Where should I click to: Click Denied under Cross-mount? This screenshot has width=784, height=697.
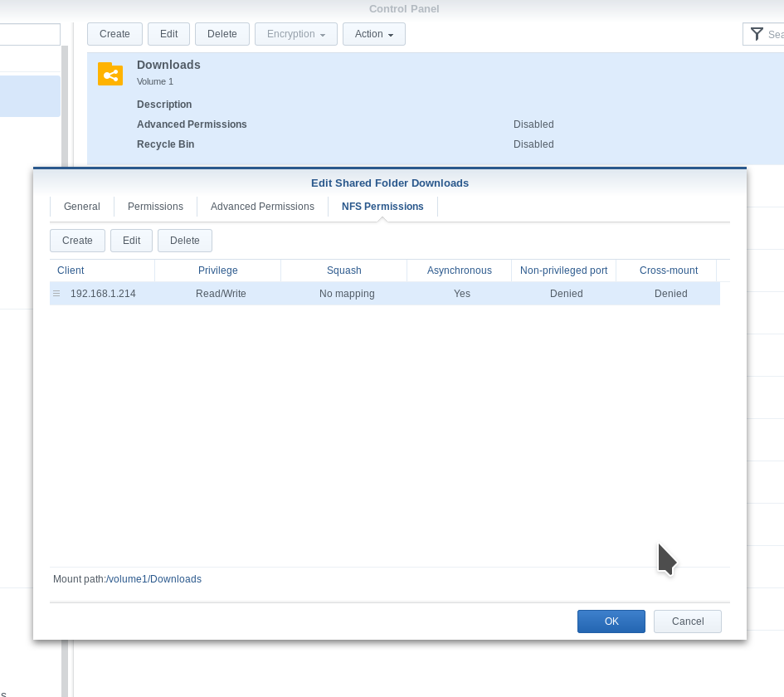pos(671,294)
